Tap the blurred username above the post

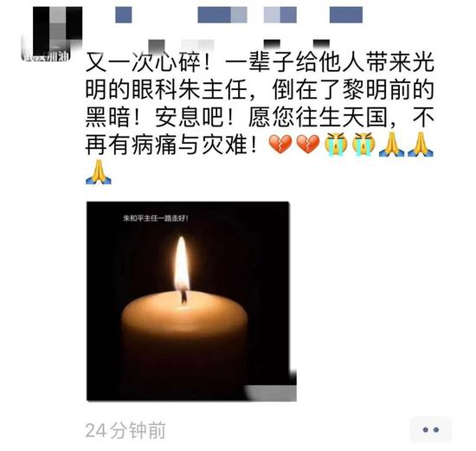tap(239, 15)
